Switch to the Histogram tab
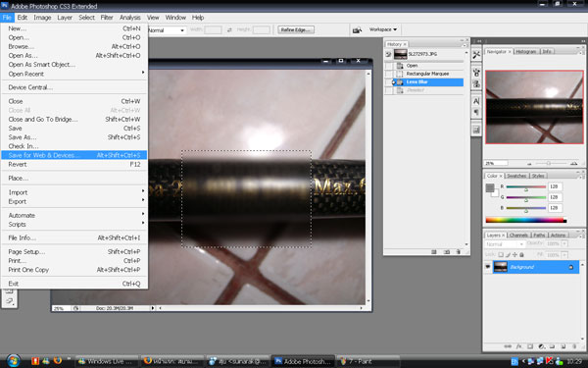Image resolution: width=588 pixels, height=368 pixels. pos(526,51)
